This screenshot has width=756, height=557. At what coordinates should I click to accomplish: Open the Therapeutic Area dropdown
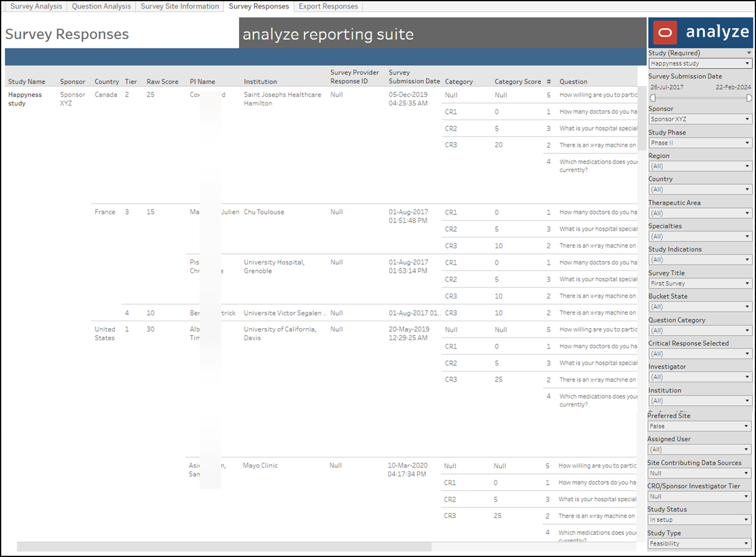pyautogui.click(x=700, y=213)
